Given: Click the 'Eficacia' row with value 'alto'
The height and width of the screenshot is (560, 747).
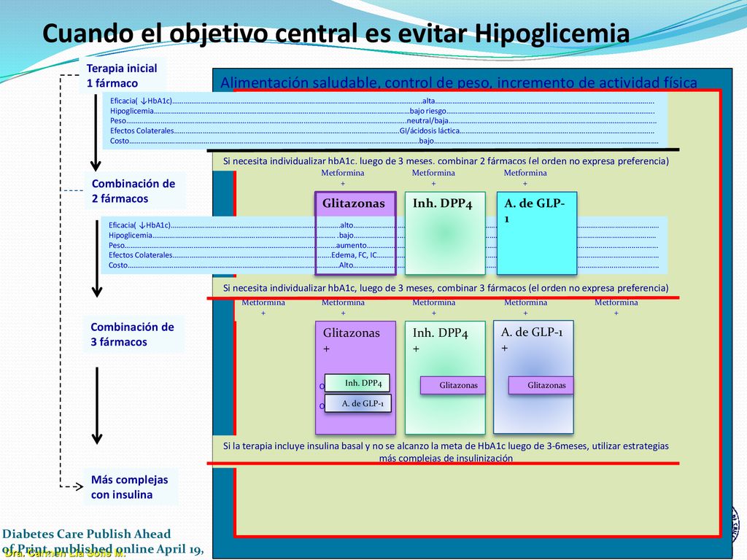Looking at the screenshot, I should coord(384,225).
